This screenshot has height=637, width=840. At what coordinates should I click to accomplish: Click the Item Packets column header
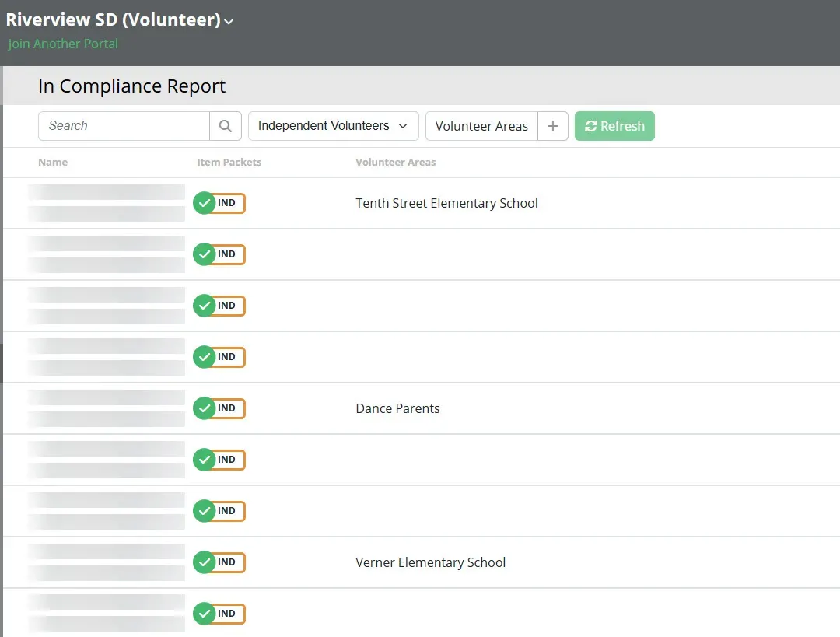tap(229, 163)
